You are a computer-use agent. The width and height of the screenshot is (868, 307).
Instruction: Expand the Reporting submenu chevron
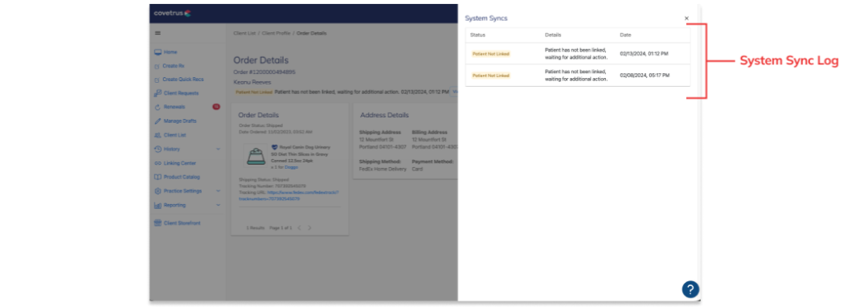[x=218, y=205]
